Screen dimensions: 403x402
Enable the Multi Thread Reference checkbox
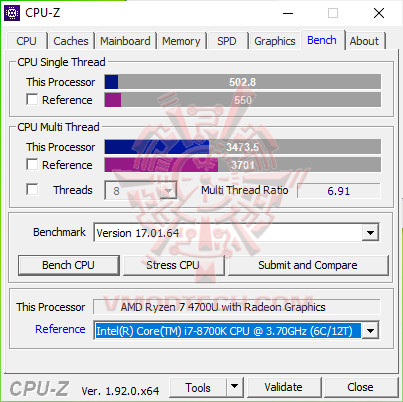coord(32,164)
